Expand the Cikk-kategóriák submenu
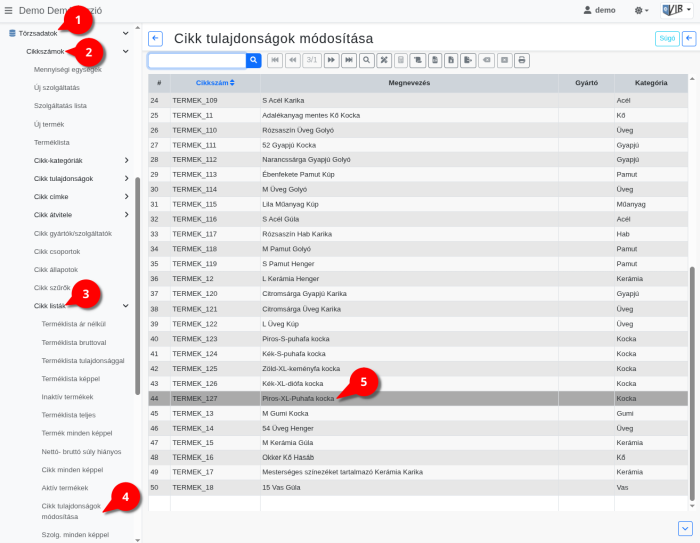 click(x=126, y=160)
